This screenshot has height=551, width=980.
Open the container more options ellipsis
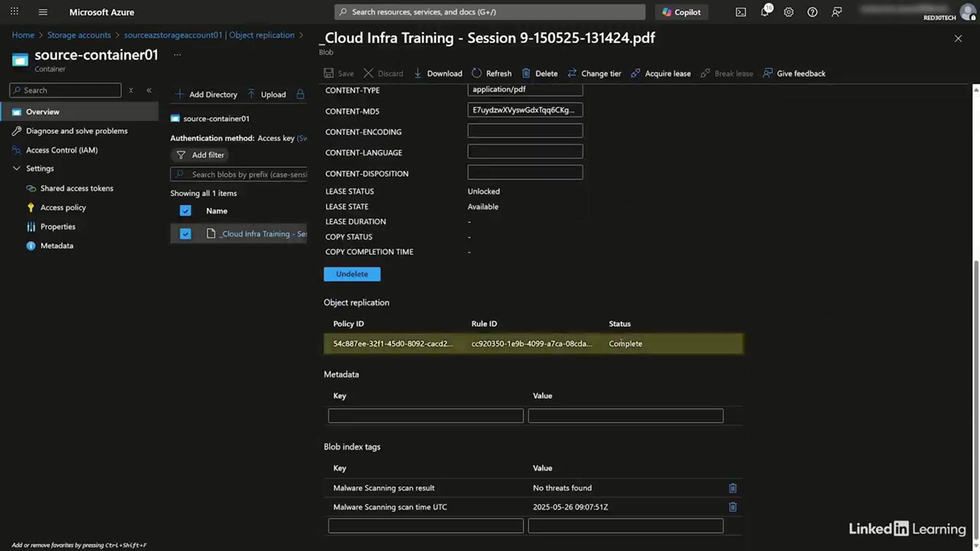tap(177, 54)
